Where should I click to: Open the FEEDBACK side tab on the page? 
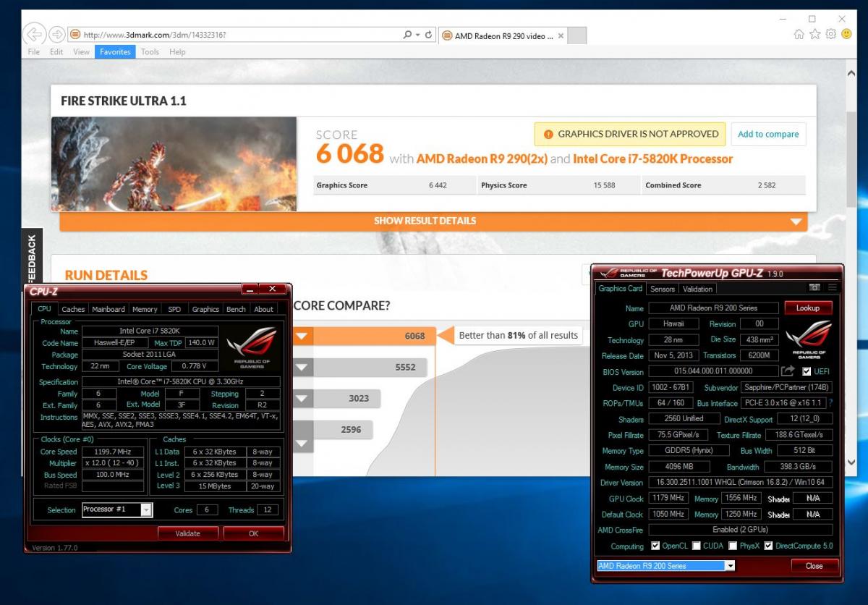tap(32, 257)
